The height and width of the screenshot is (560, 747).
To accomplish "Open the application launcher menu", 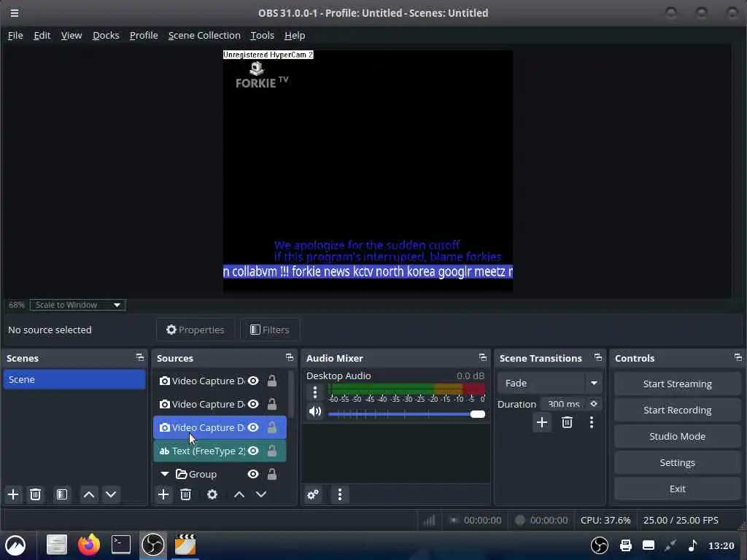I will (15, 545).
